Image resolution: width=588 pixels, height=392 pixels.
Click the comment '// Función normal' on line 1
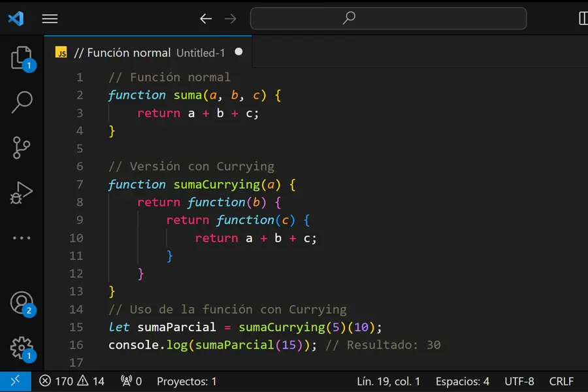169,77
